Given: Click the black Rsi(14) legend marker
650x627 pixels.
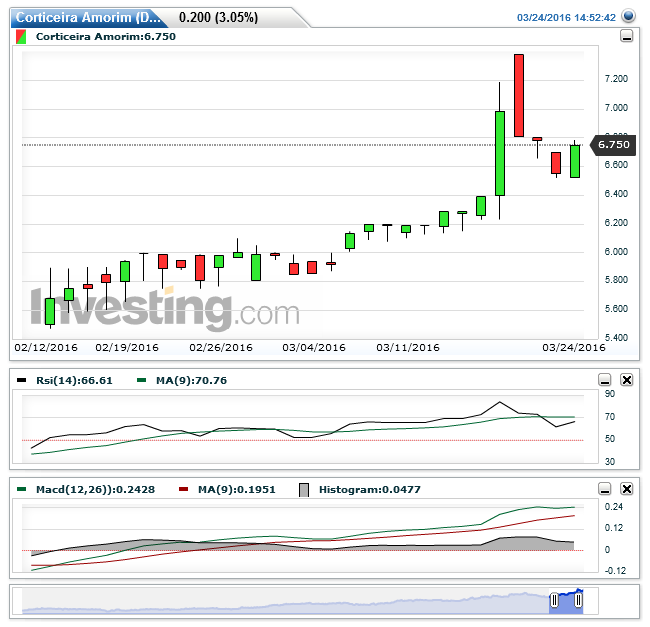Looking at the screenshot, I should 21,380.
